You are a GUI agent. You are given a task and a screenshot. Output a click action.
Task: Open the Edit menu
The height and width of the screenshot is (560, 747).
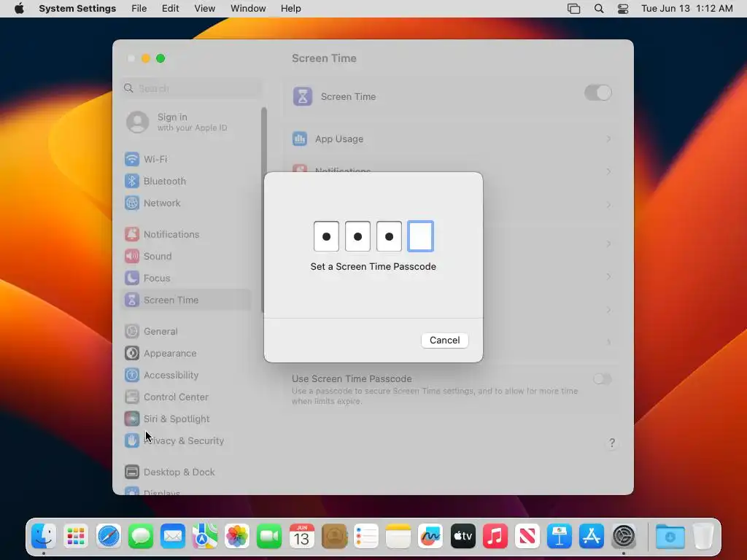pos(170,9)
